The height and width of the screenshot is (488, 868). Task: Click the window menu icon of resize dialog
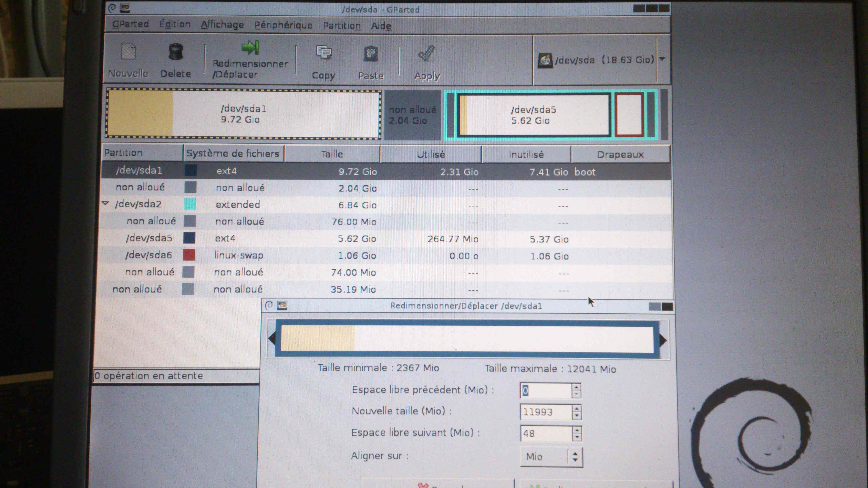pyautogui.click(x=269, y=305)
